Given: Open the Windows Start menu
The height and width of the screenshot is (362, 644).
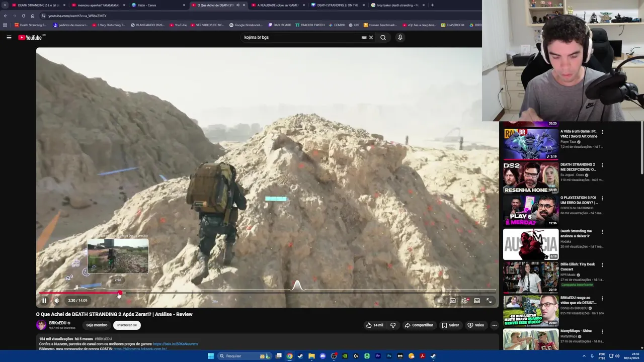Looking at the screenshot, I should 211,356.
